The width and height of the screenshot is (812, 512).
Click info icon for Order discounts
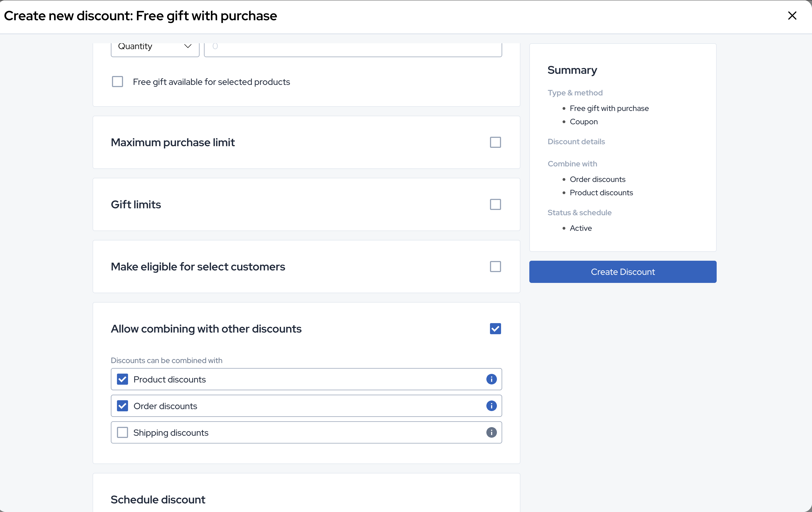click(491, 406)
